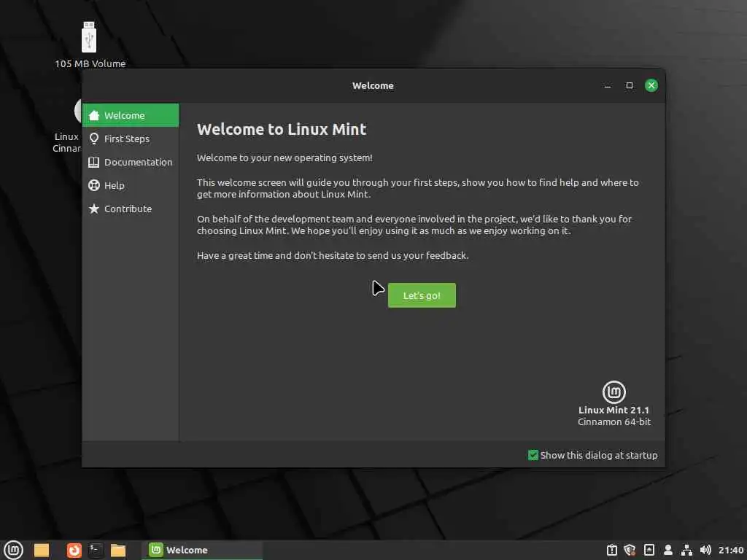Click the 'Linux Mint 21.1' version text

click(614, 410)
